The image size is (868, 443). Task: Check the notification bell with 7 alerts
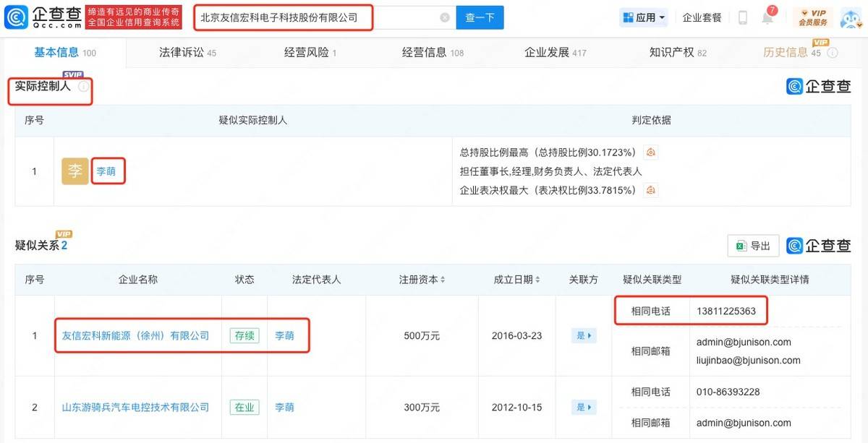pyautogui.click(x=767, y=17)
